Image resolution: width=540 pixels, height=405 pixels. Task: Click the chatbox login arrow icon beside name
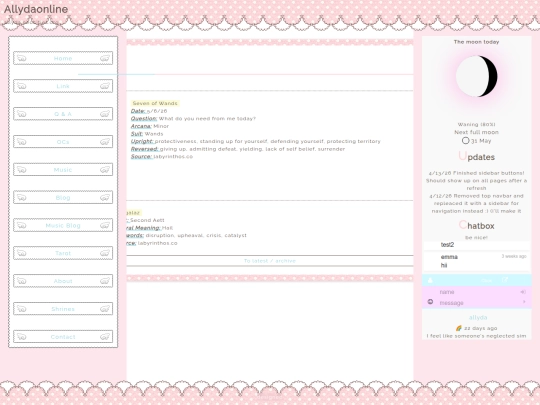pos(523,292)
